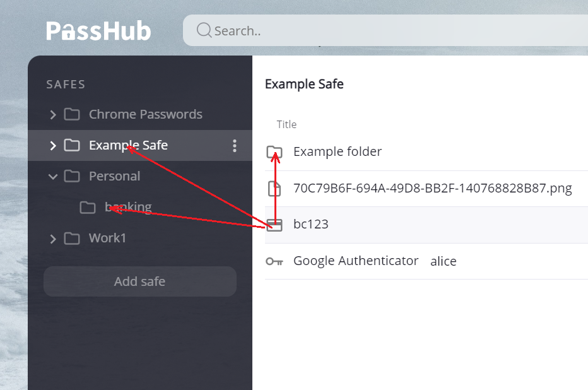Image resolution: width=588 pixels, height=390 pixels.
Task: Click the banking subfolder icon
Action: [x=88, y=207]
